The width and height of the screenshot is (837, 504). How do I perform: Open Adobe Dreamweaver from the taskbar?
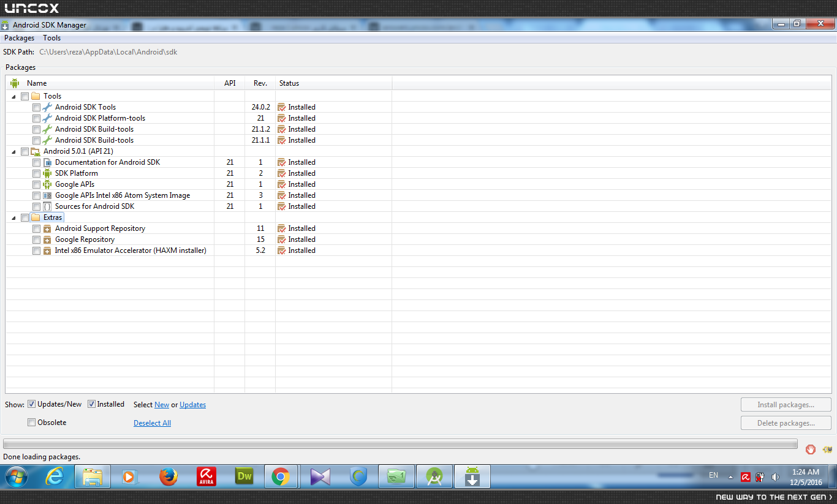click(244, 476)
